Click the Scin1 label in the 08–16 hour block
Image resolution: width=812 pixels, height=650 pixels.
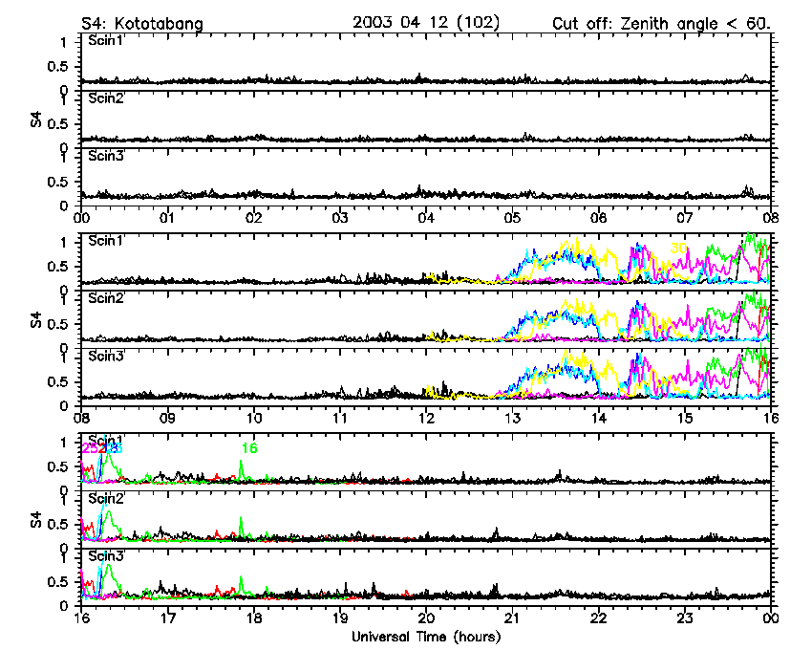pos(106,241)
